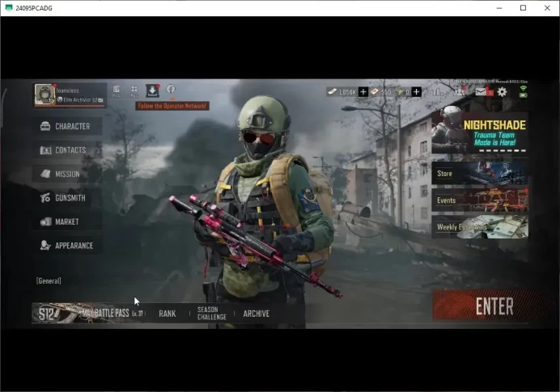Open the mail envelope icon
This screenshot has width=560, height=392.
481,92
